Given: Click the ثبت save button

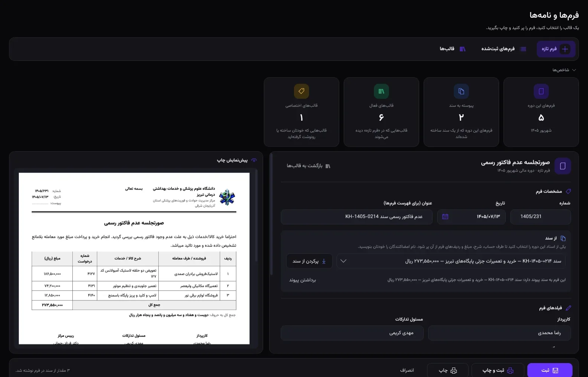Looking at the screenshot, I should [550, 370].
